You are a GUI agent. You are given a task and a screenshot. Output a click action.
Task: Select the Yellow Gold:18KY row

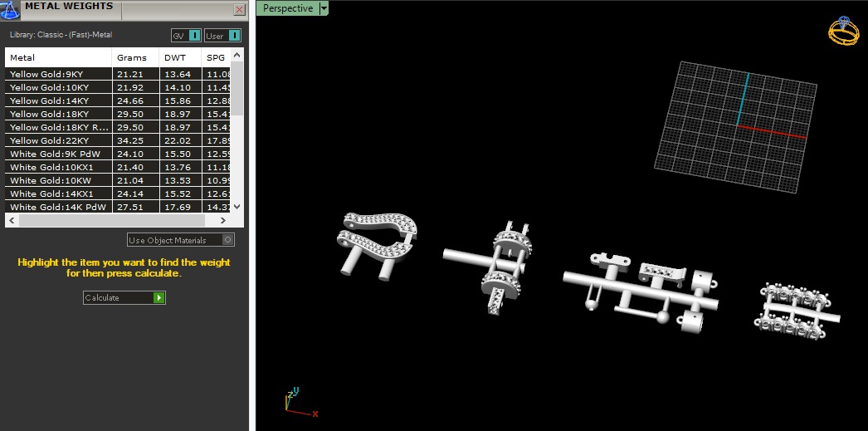[118, 114]
